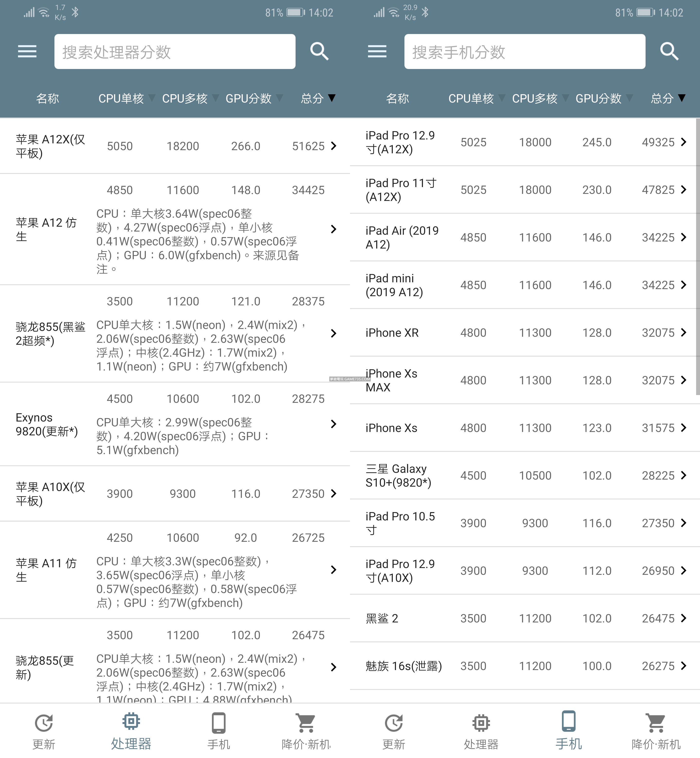Open iPhone XR details chevron
This screenshot has height=758, width=700.
click(683, 332)
